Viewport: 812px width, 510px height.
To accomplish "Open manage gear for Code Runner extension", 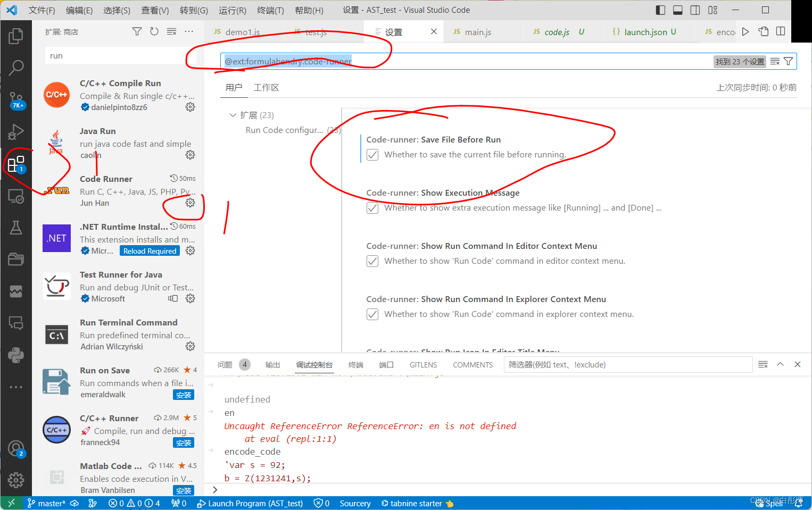I will click(190, 203).
